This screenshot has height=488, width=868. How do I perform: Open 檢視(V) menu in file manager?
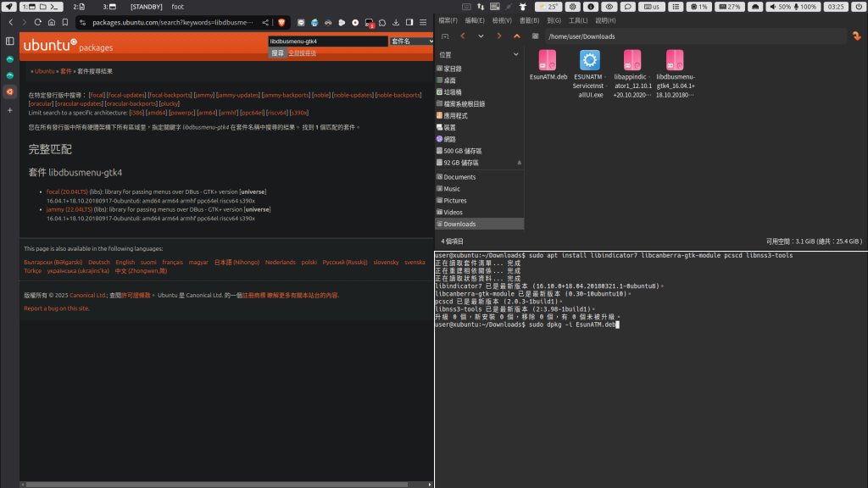(x=502, y=20)
